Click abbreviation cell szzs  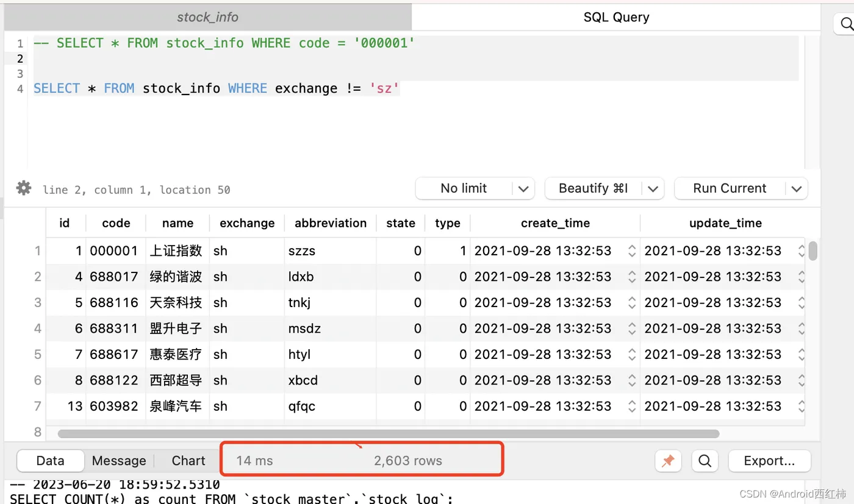[x=330, y=250]
